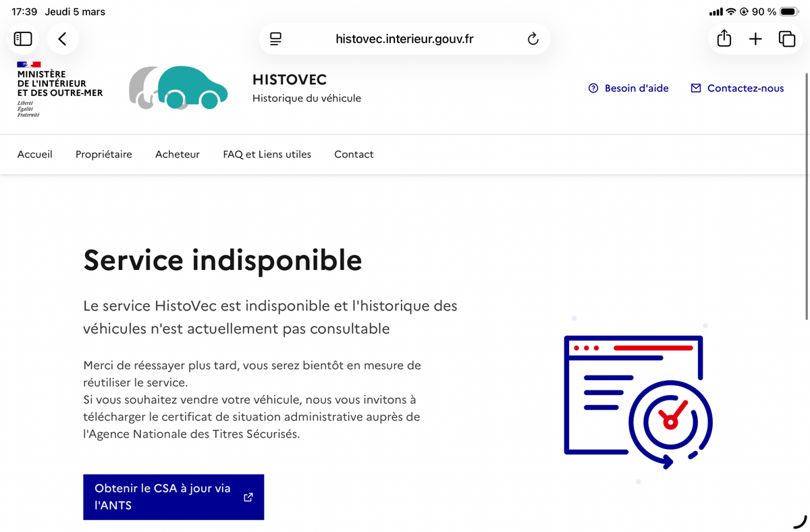Screen dimensions: 810x532
Task: Click the envelope icon beside Contactez-nous
Action: (x=696, y=88)
